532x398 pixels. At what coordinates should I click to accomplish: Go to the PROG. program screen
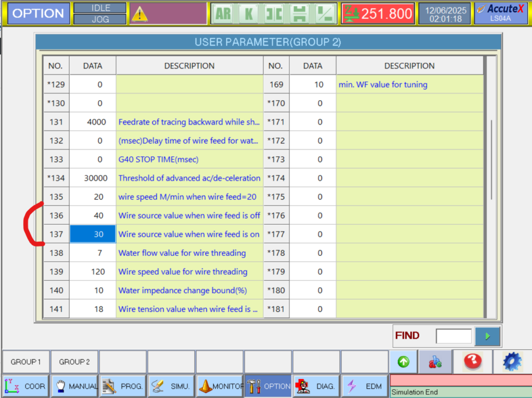123,386
